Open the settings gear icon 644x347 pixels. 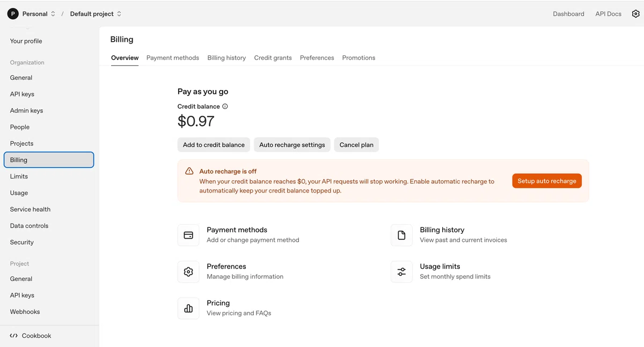[635, 14]
